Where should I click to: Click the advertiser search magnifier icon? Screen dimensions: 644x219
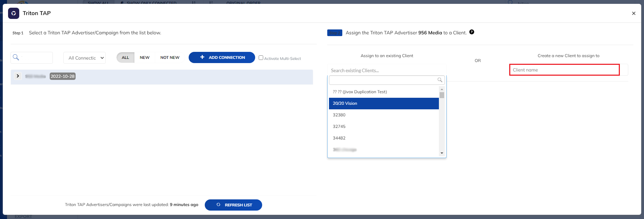point(16,57)
